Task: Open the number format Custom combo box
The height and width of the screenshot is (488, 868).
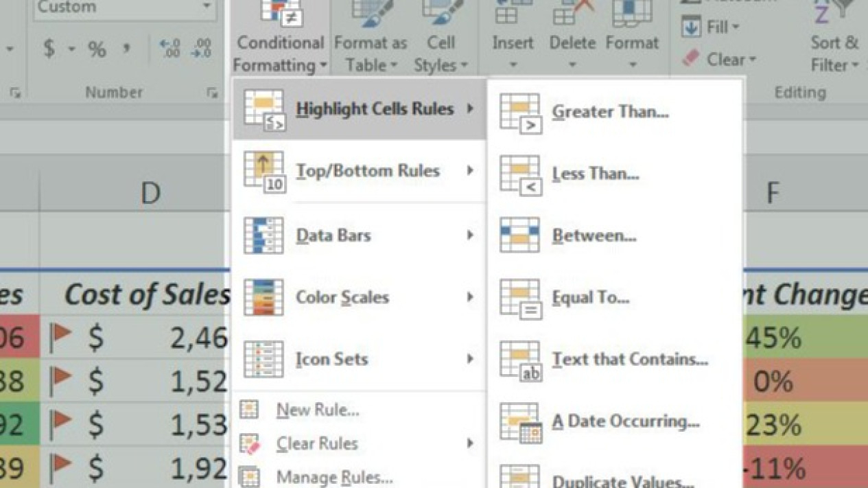Action: [x=124, y=9]
